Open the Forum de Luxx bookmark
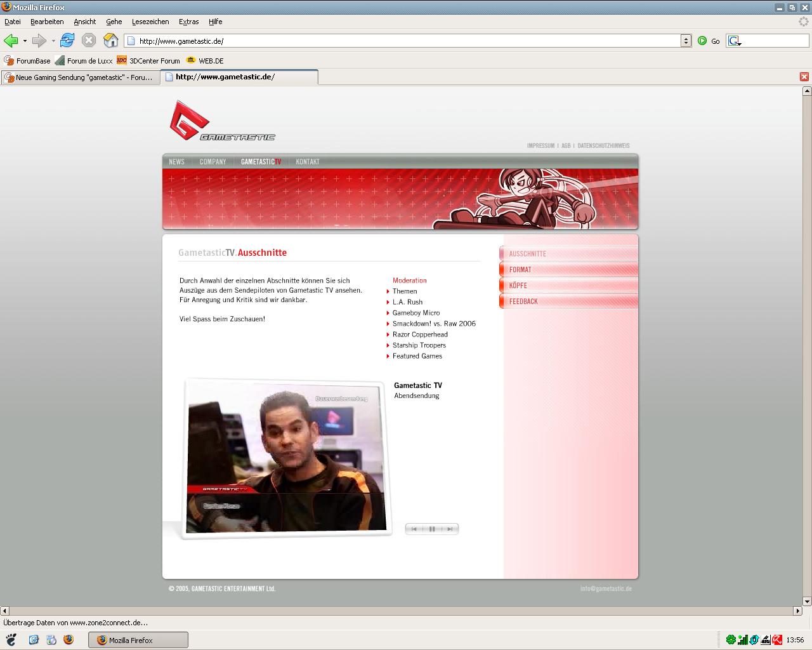Screen dimensions: 812x650 pos(84,61)
